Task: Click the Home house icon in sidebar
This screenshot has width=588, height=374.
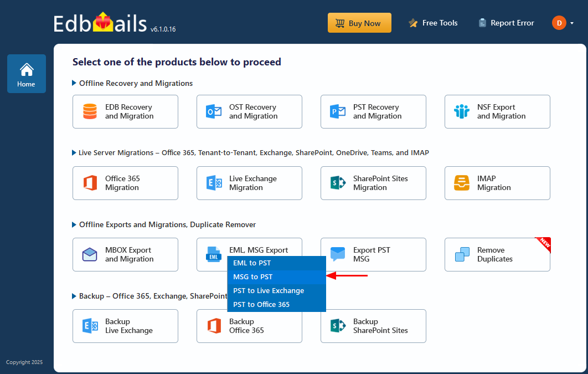Action: tap(27, 69)
